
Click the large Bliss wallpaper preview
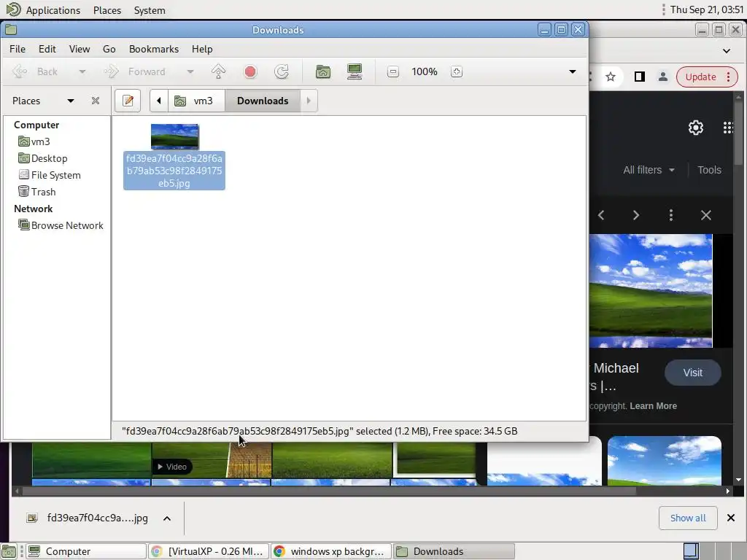pyautogui.click(x=651, y=291)
